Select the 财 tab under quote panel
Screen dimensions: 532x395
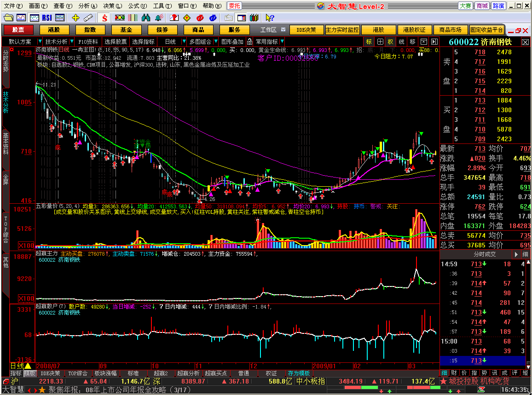tap(454, 373)
